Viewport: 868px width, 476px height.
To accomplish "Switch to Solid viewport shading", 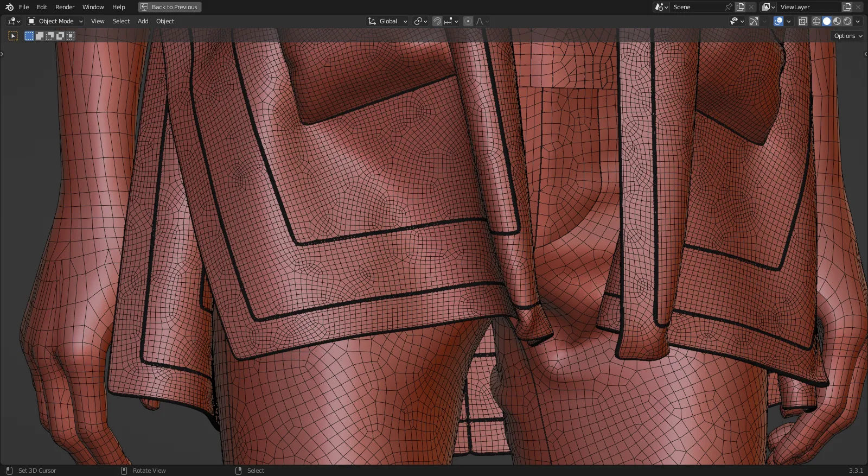I will (827, 21).
